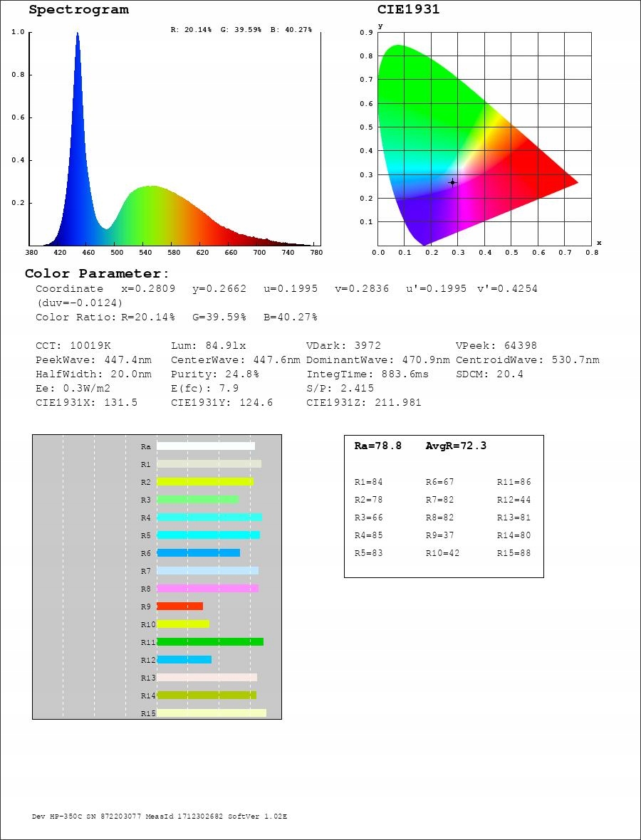Click R12=44 in results box
Viewport: 641px width, 840px height.
(514, 500)
